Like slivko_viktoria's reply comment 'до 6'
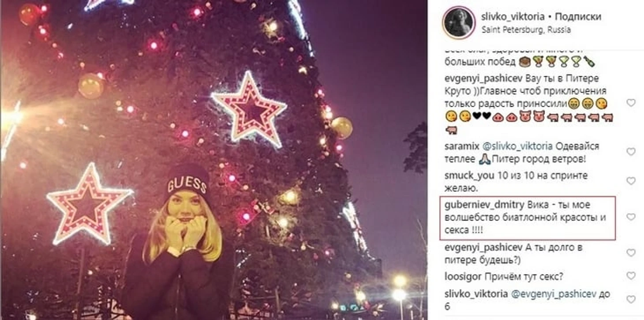Viewport: 644px width, 320px height. click(631, 299)
